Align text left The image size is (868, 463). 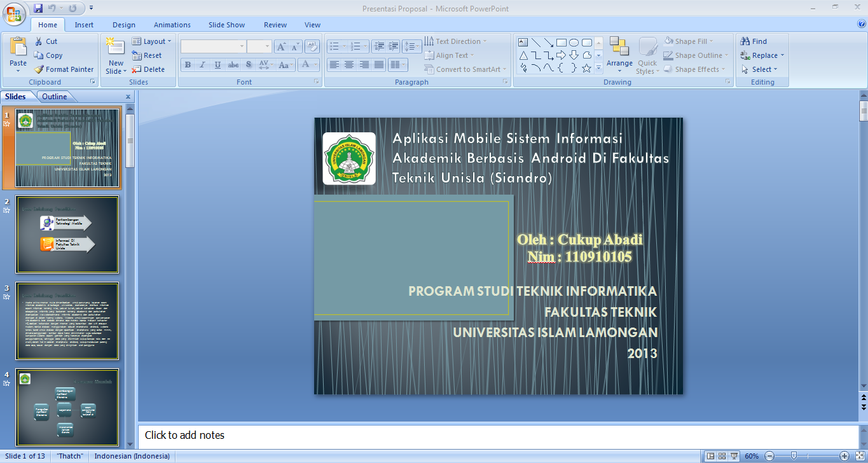(334, 65)
